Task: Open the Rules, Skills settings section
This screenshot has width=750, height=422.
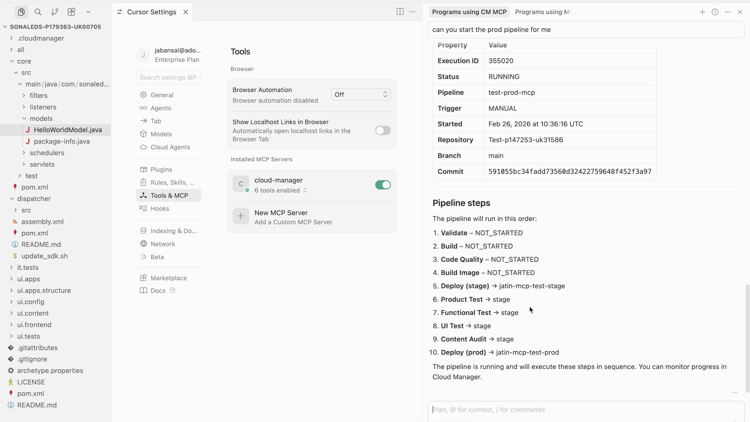Action: coord(172,183)
